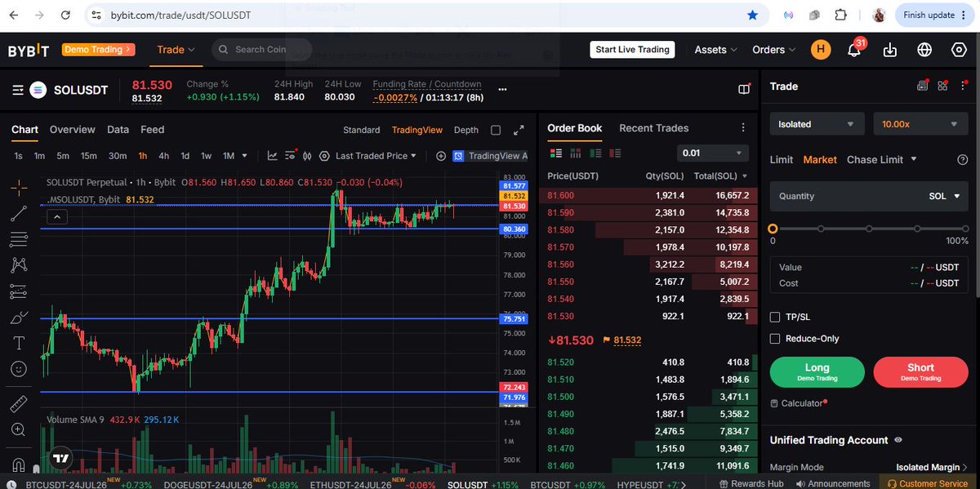Select the 15m chart timeframe
This screenshot has width=980, height=489.
(x=88, y=156)
